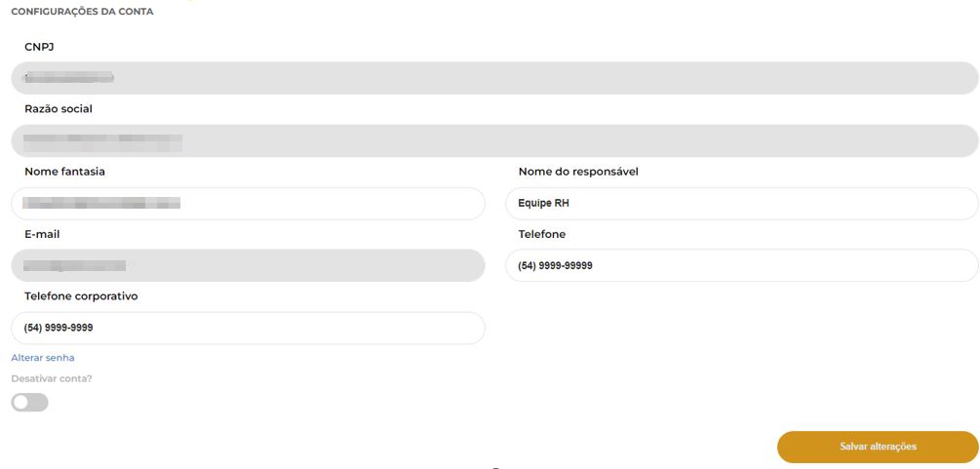The image size is (980, 469).
Task: Toggle the Desativar conta switch
Action: click(x=29, y=402)
